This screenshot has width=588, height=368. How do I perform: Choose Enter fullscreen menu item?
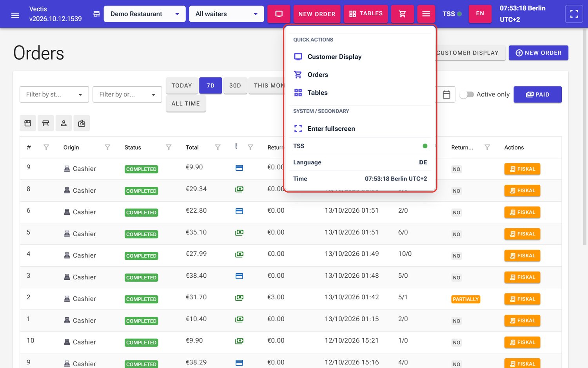pos(360,129)
